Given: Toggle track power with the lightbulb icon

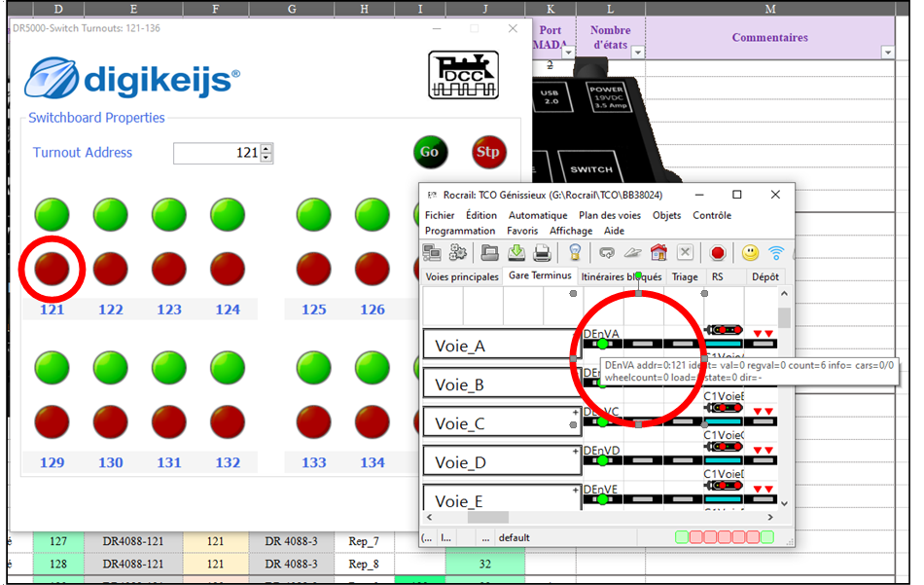Looking at the screenshot, I should [x=575, y=253].
